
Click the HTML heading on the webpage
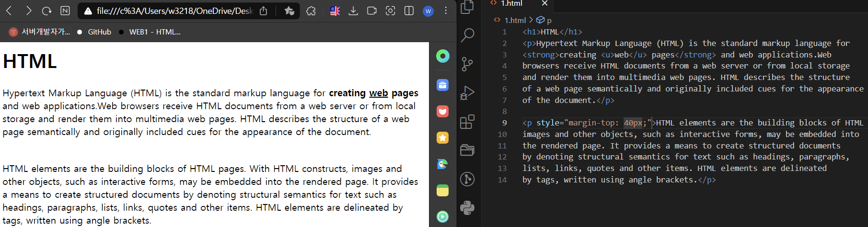[30, 61]
